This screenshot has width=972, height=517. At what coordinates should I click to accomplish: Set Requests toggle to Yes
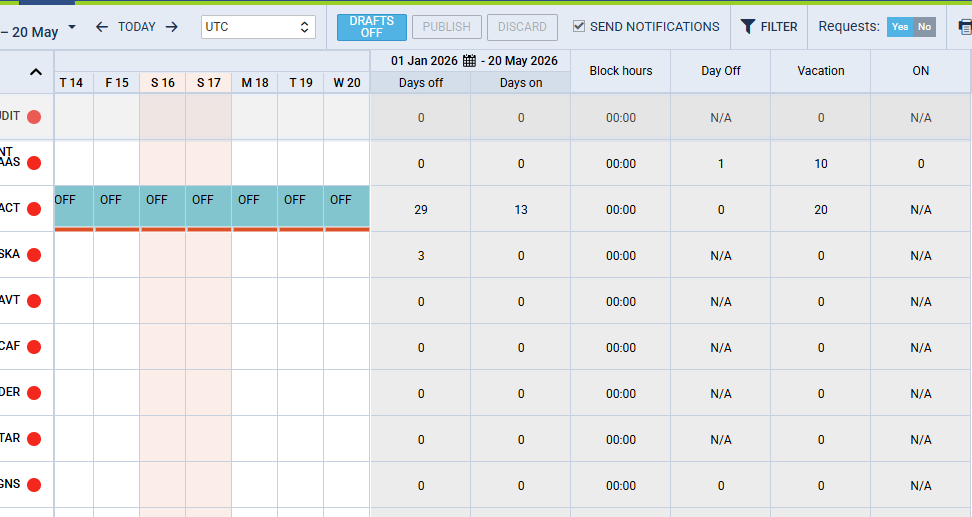pos(900,27)
